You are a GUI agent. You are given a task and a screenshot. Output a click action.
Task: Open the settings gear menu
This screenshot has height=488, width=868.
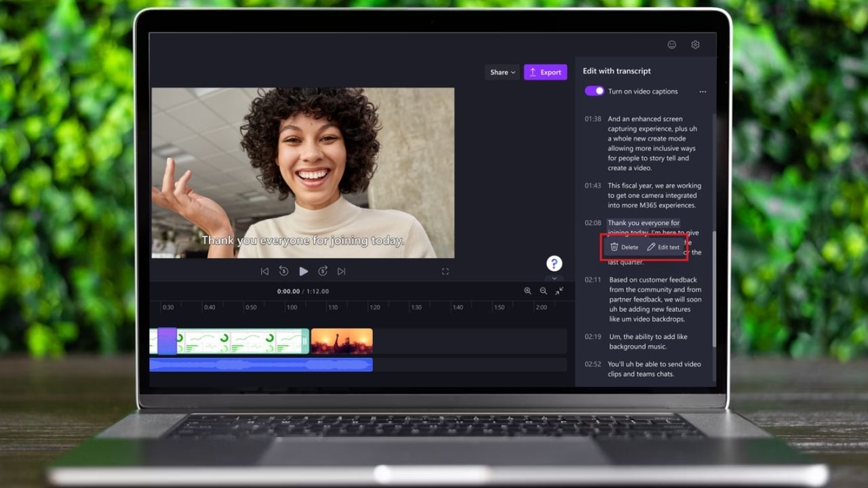pos(695,45)
